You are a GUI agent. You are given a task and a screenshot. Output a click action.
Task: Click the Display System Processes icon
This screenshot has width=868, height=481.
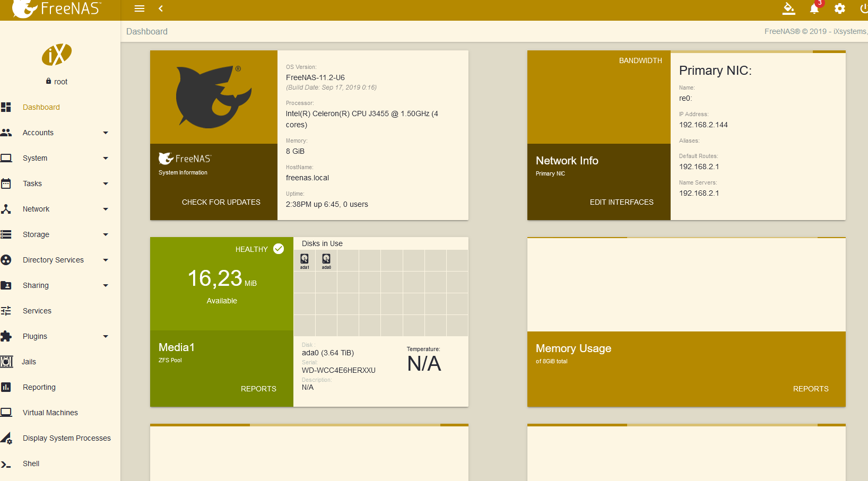tap(6, 438)
